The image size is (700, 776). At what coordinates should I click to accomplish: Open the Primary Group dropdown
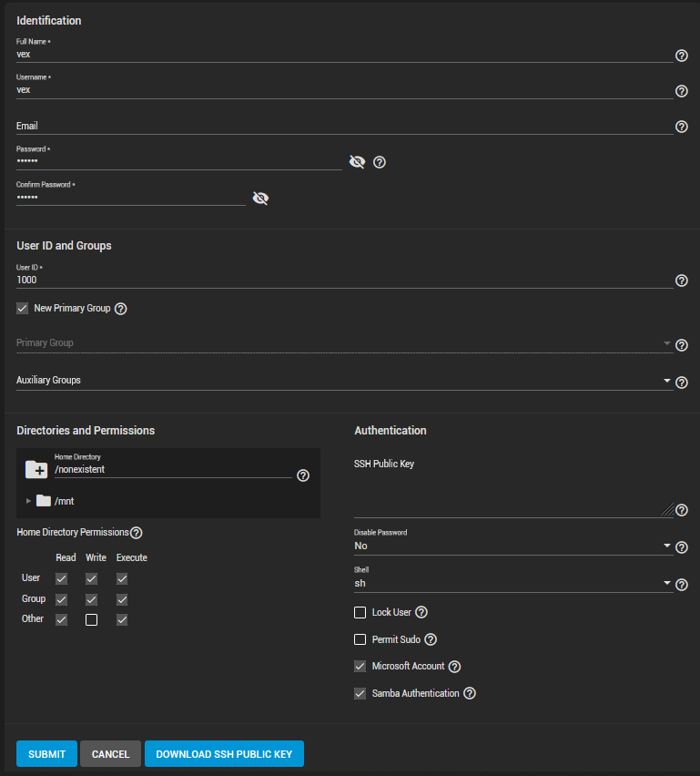tap(344, 343)
